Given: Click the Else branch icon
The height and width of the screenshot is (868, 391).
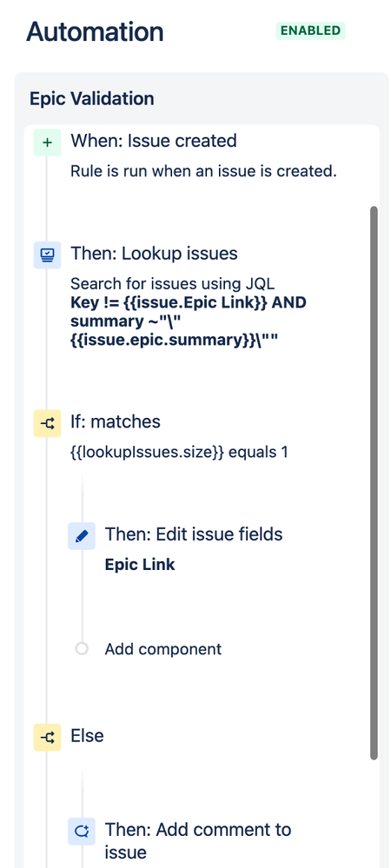Looking at the screenshot, I should pyautogui.click(x=47, y=738).
